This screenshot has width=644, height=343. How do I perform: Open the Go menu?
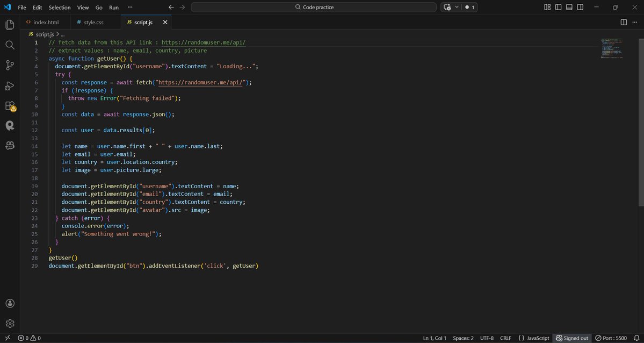99,8
